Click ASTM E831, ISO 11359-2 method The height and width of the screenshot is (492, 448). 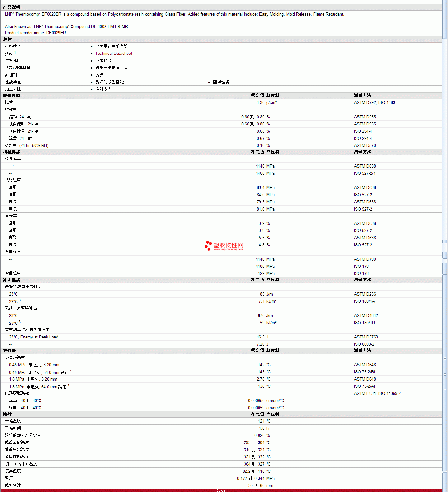click(377, 393)
